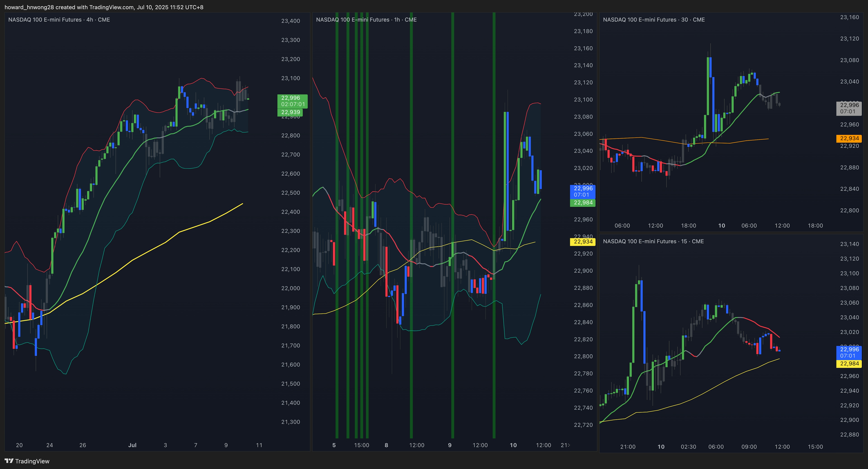The width and height of the screenshot is (868, 469).
Task: Click the green 22,996 countdown label on 4h chart
Action: pyautogui.click(x=292, y=101)
